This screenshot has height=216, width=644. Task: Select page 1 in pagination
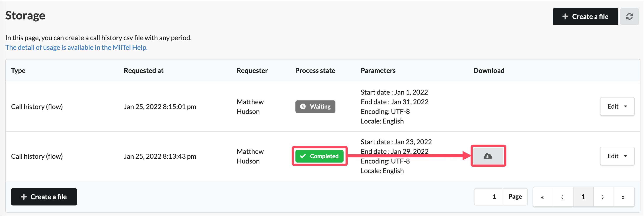[583, 197]
